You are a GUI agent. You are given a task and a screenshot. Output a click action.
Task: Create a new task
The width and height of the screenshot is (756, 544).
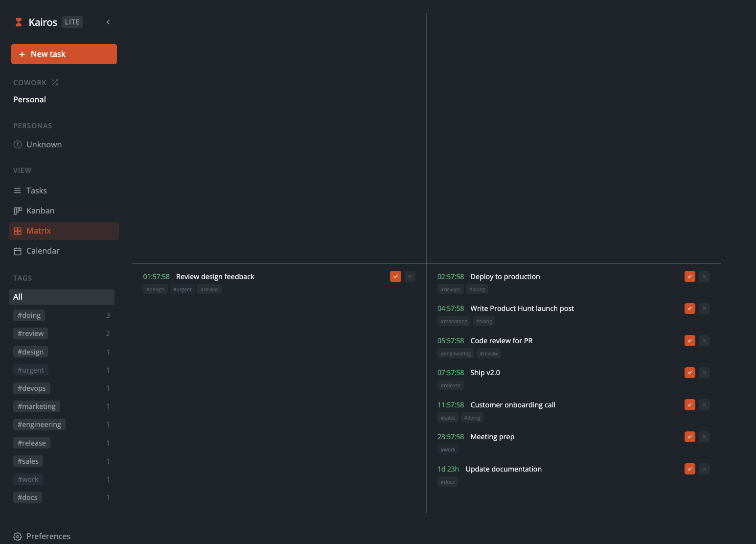click(64, 54)
